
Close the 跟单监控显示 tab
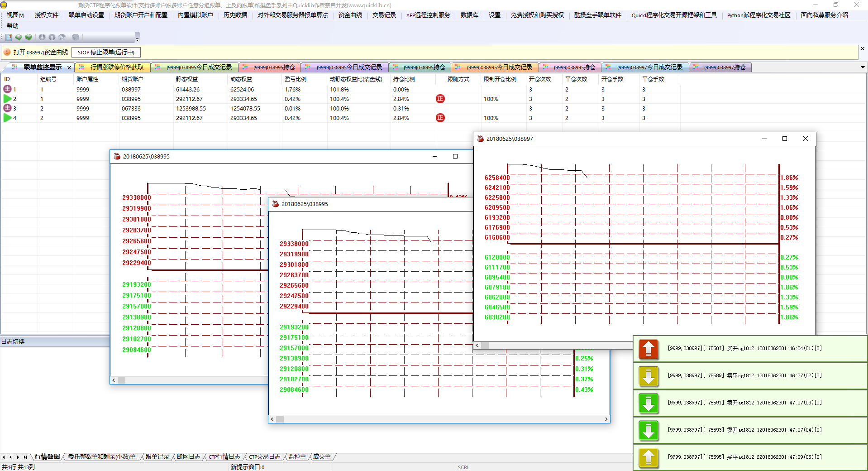[69, 68]
